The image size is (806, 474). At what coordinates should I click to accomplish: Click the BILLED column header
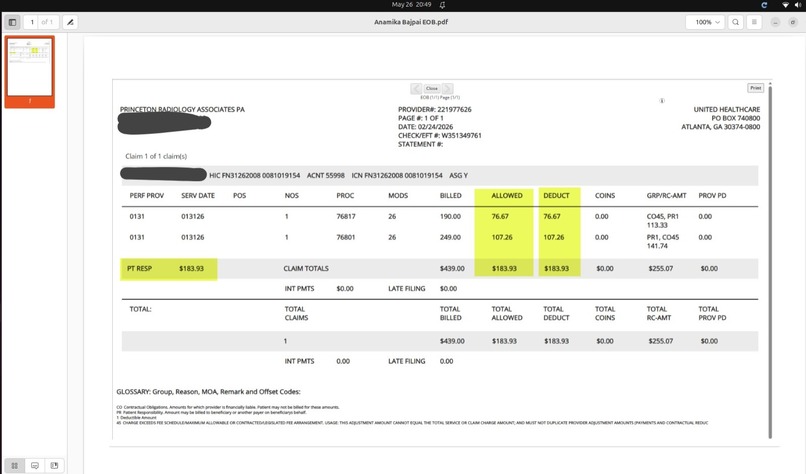click(451, 196)
